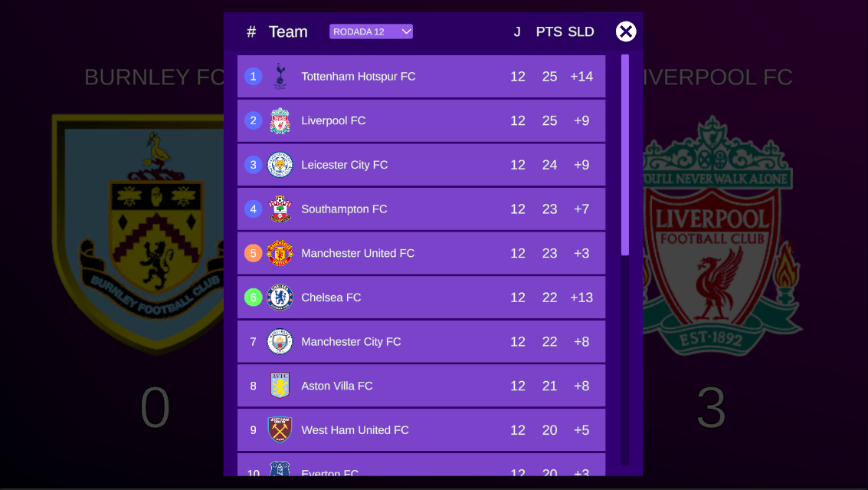
Task: Click the Liverpool FC crest in standings
Action: [280, 121]
